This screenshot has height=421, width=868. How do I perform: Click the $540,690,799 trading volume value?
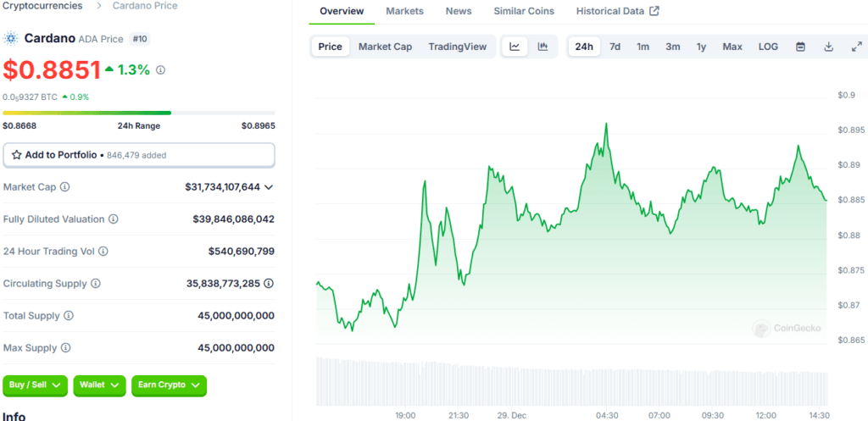(x=242, y=252)
